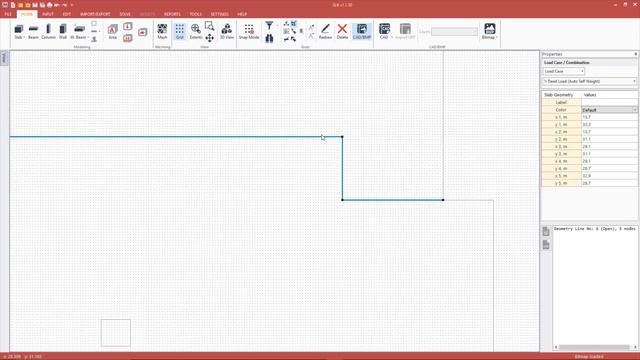Click the binoculars find icon
The height and width of the screenshot is (360, 640).
click(x=269, y=38)
